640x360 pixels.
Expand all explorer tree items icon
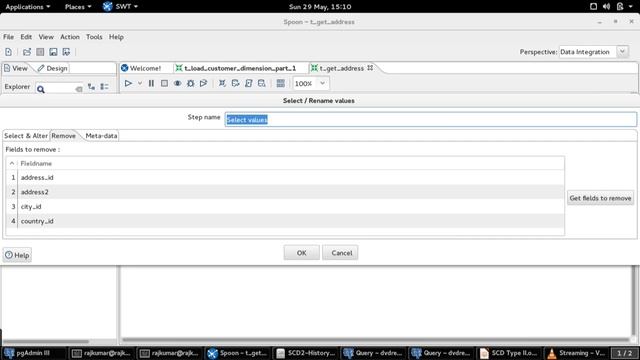[x=91, y=87]
